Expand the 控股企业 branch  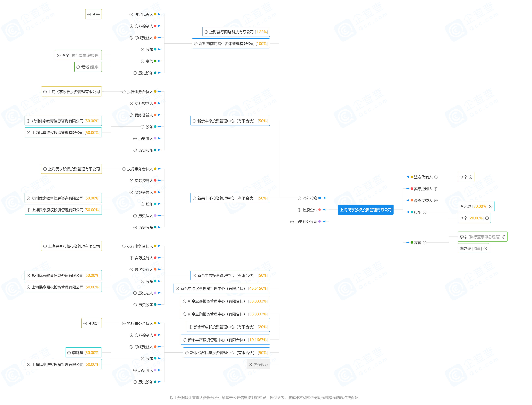coord(299,210)
